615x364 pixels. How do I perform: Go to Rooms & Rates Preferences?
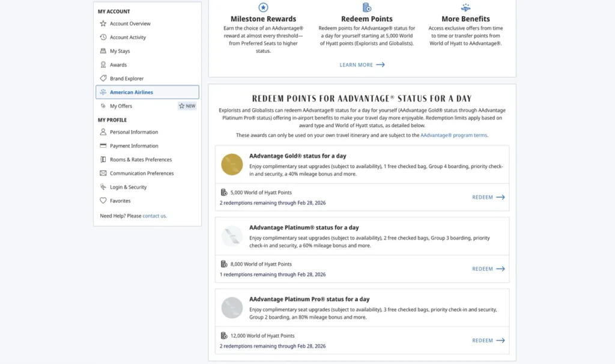(x=141, y=160)
